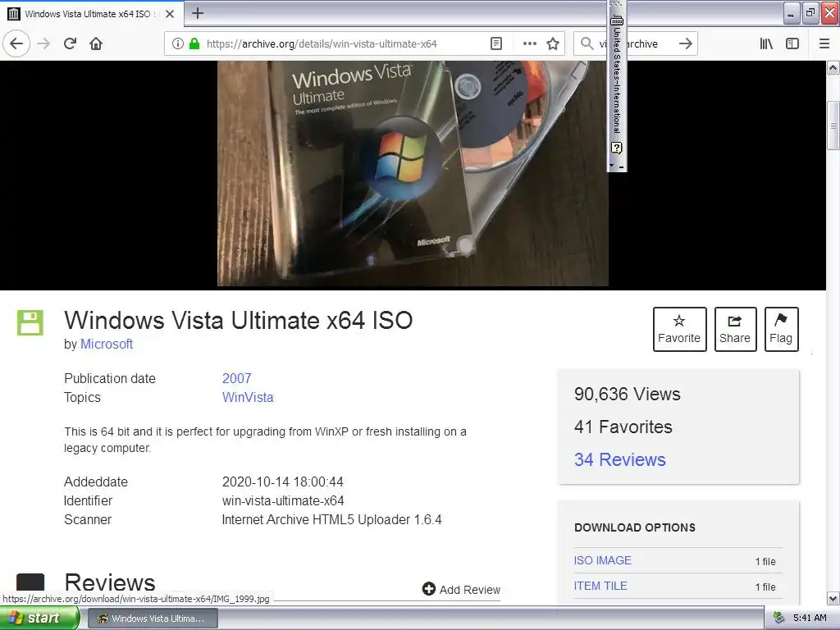The width and height of the screenshot is (840, 630).
Task: Click the language bar keyboard icon
Action: coord(617,20)
